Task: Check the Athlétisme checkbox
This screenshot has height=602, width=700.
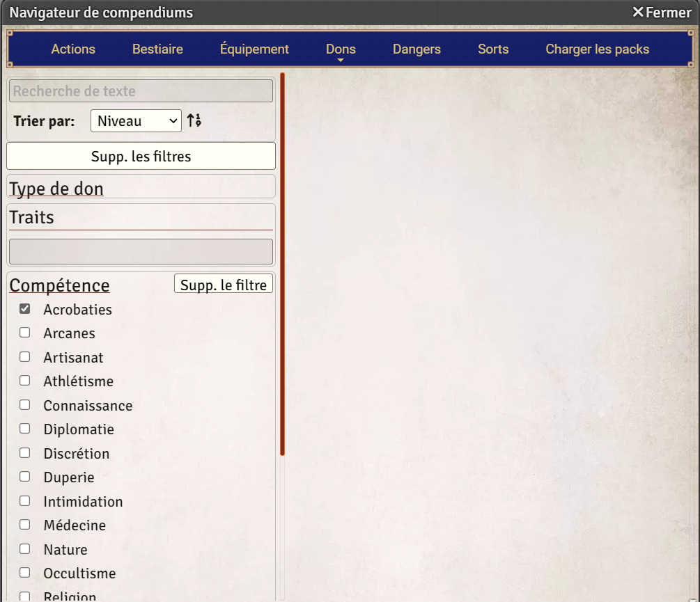Action: (x=24, y=380)
